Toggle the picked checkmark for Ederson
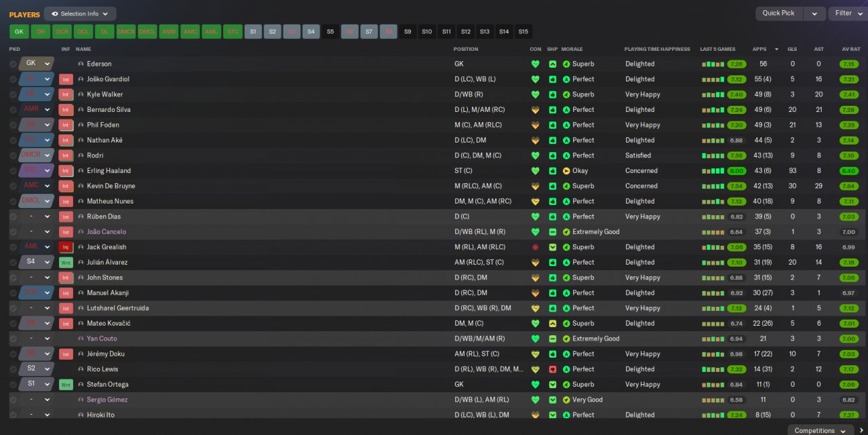 (13, 64)
